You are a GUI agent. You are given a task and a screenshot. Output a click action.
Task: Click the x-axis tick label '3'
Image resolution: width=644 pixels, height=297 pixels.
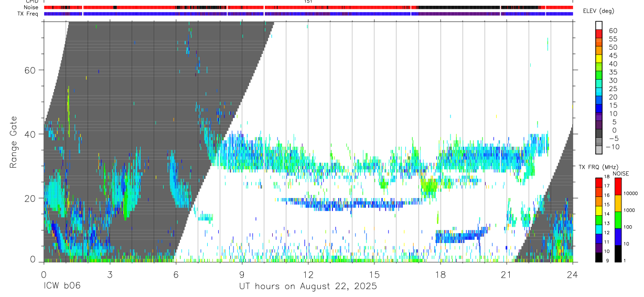(x=110, y=274)
